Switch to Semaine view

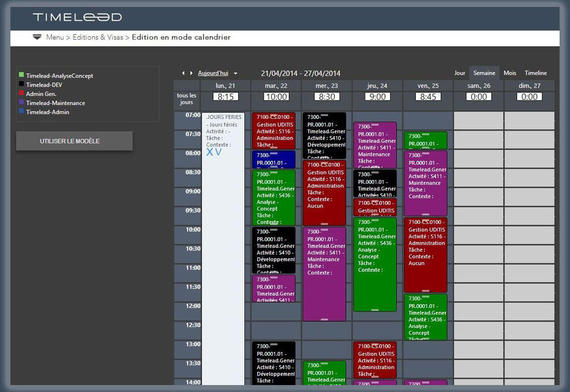point(484,73)
